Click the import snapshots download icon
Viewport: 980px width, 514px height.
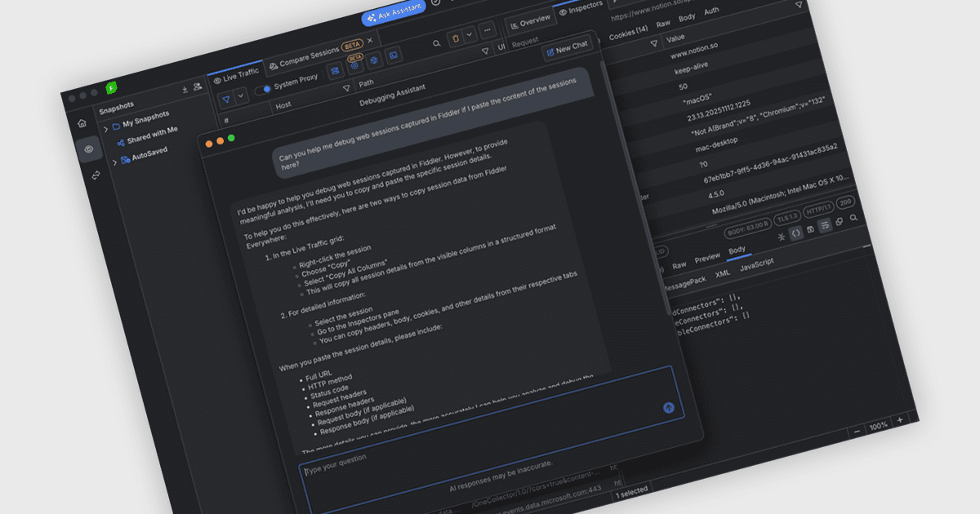(185, 89)
